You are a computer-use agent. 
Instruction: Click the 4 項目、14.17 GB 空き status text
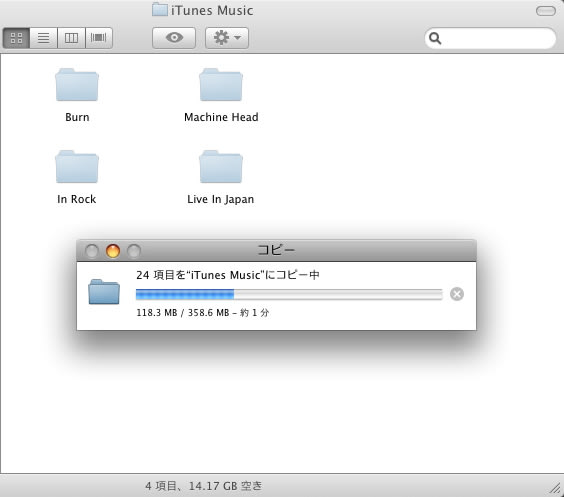click(x=204, y=486)
